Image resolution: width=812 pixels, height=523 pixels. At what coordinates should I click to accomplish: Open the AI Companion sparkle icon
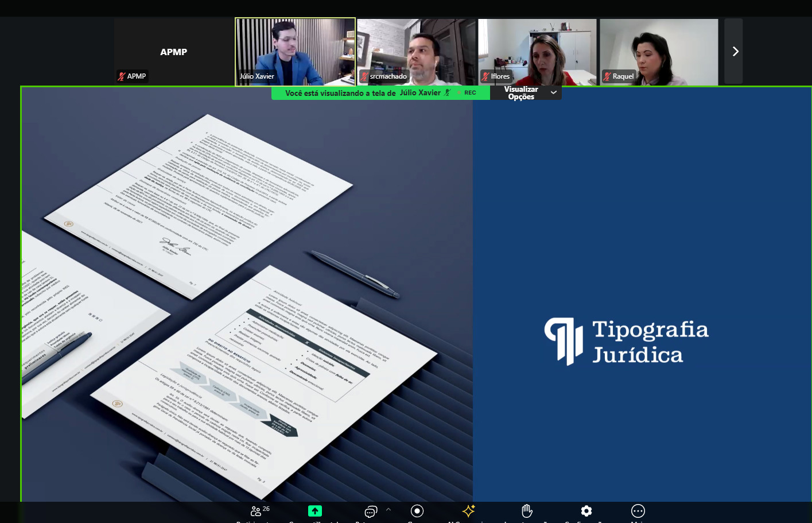[x=469, y=511]
